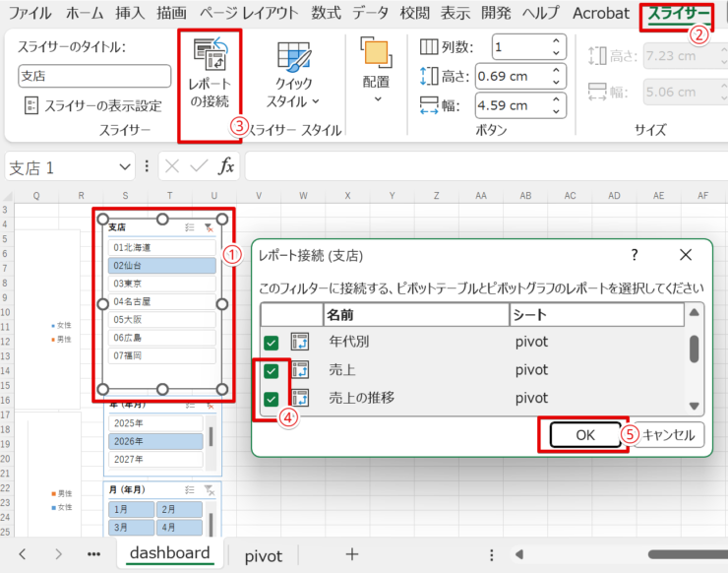
Task: Open the 開発 tab
Action: coord(496,13)
